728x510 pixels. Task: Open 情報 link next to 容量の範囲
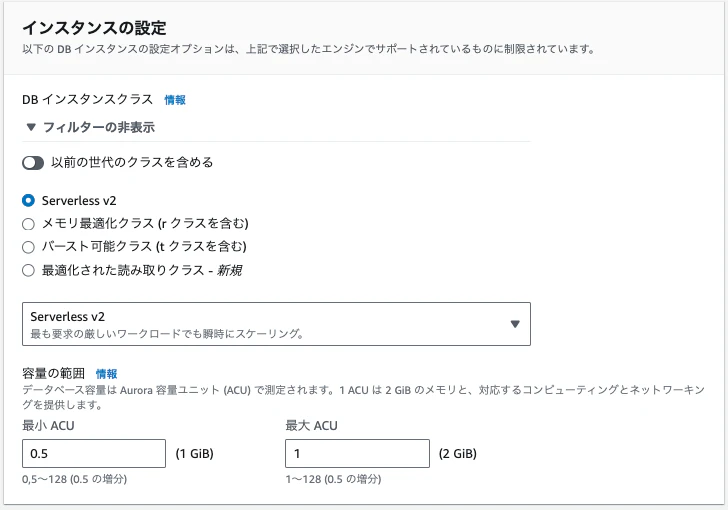(106, 373)
